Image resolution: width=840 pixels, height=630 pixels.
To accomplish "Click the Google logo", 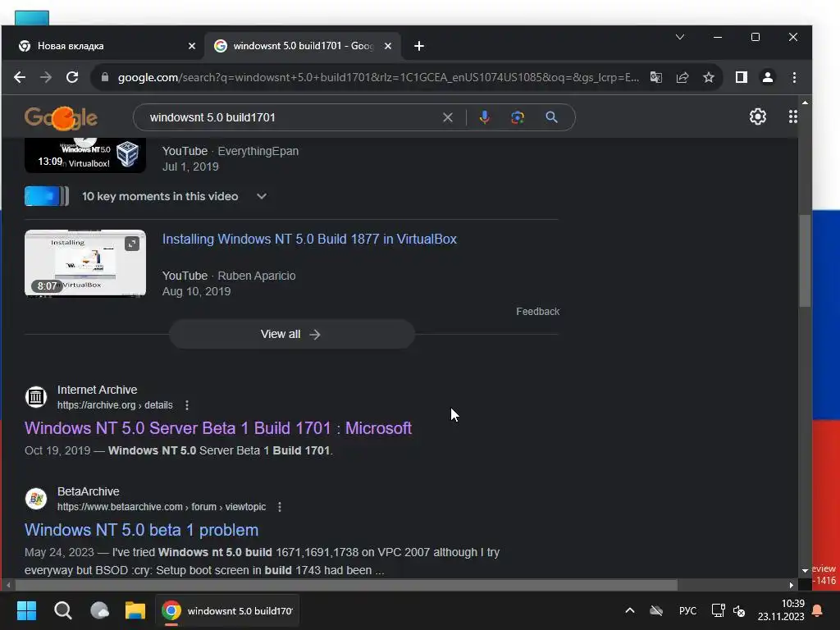I will (61, 117).
